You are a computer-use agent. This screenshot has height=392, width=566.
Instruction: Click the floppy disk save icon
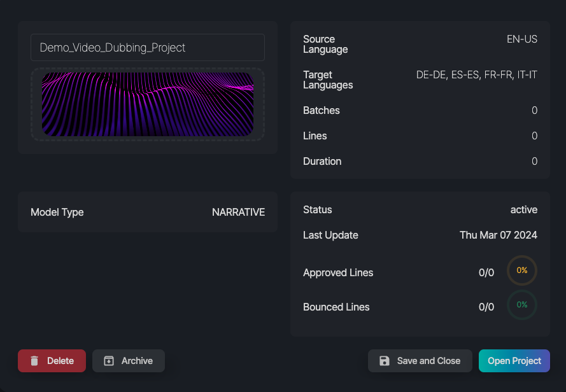(385, 361)
